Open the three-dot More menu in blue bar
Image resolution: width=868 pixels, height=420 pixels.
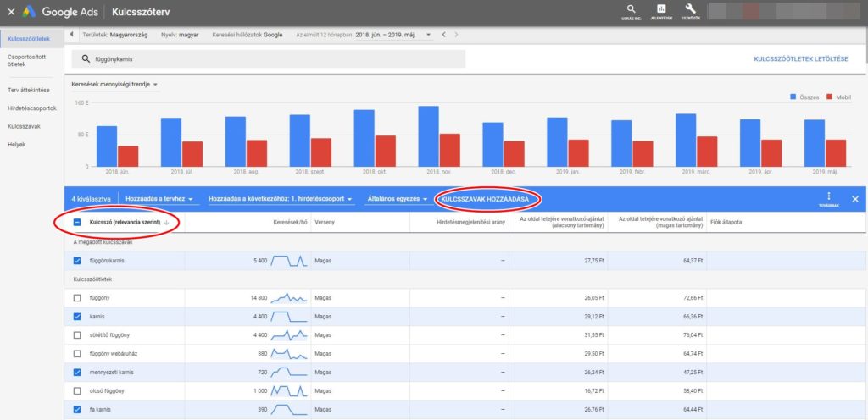coord(829,196)
